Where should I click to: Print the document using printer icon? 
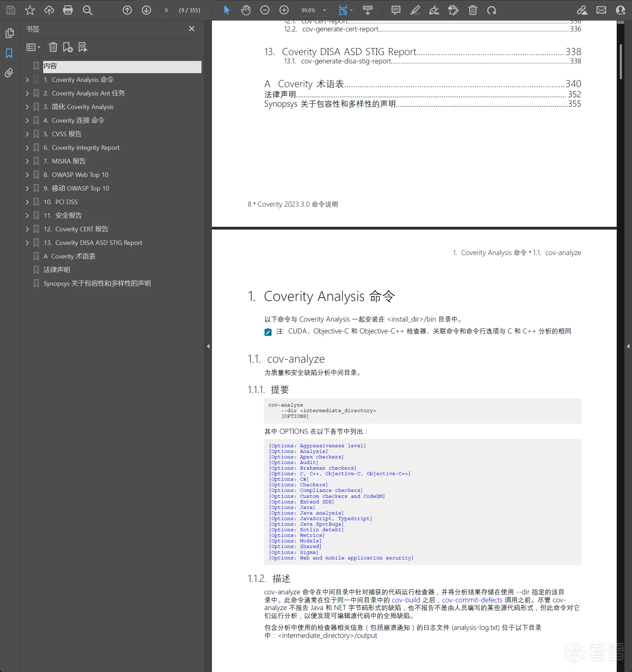(x=68, y=10)
